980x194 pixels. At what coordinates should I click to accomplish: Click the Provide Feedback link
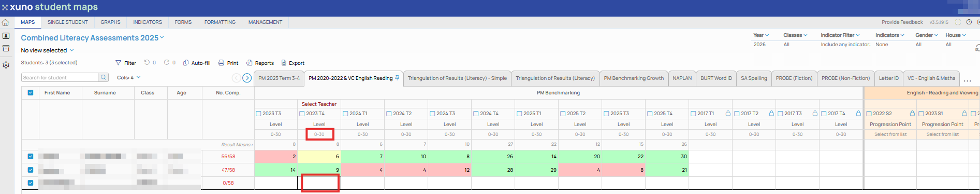point(902,22)
